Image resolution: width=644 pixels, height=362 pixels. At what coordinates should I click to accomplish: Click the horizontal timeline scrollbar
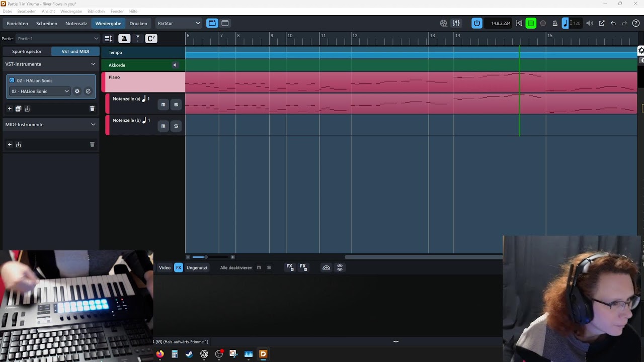[x=424, y=257]
